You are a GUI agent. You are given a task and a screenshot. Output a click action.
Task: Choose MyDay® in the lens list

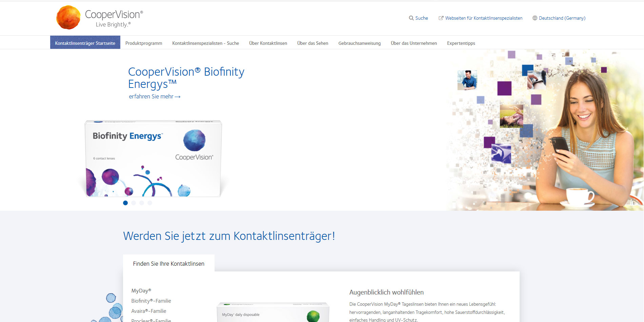(x=141, y=291)
